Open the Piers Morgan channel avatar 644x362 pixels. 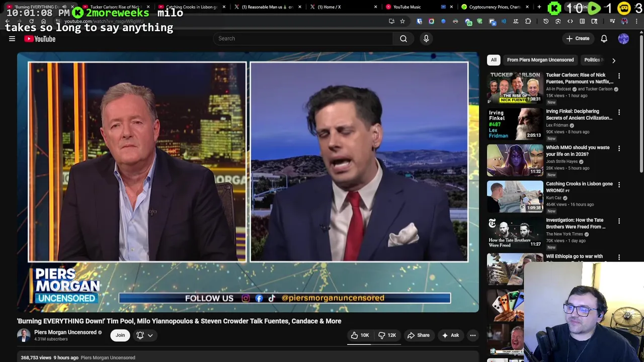(24, 335)
